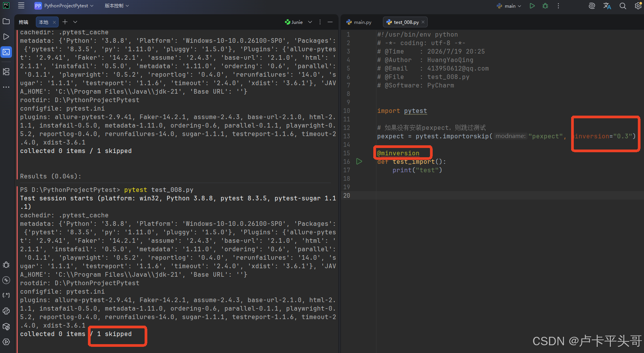644x353 pixels.
Task: Open the version control dropdown
Action: 117,6
